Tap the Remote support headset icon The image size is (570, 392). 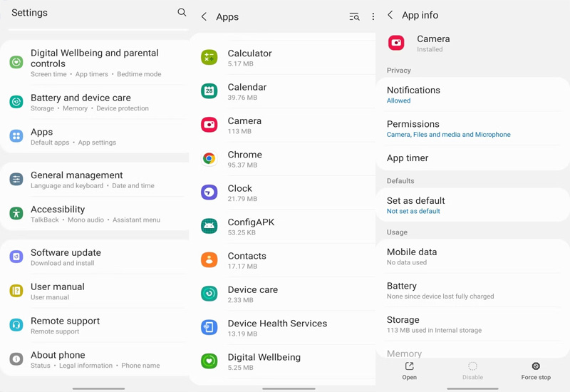click(x=16, y=325)
